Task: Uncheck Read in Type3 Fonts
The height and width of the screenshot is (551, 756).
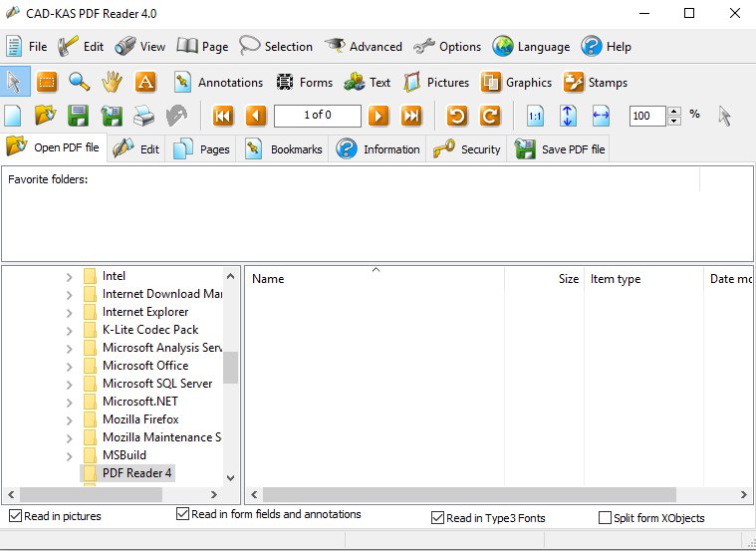Action: tap(438, 518)
